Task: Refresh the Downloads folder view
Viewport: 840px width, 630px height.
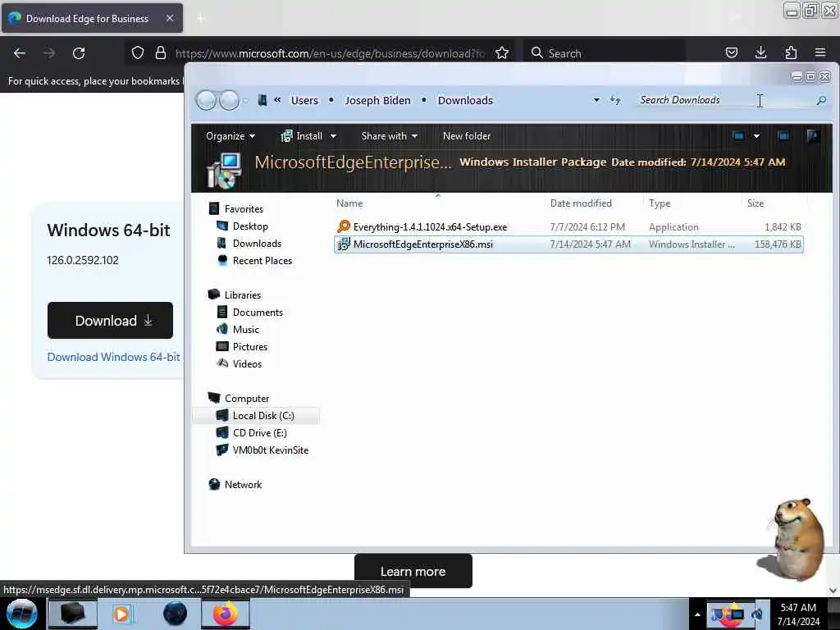Action: point(615,100)
